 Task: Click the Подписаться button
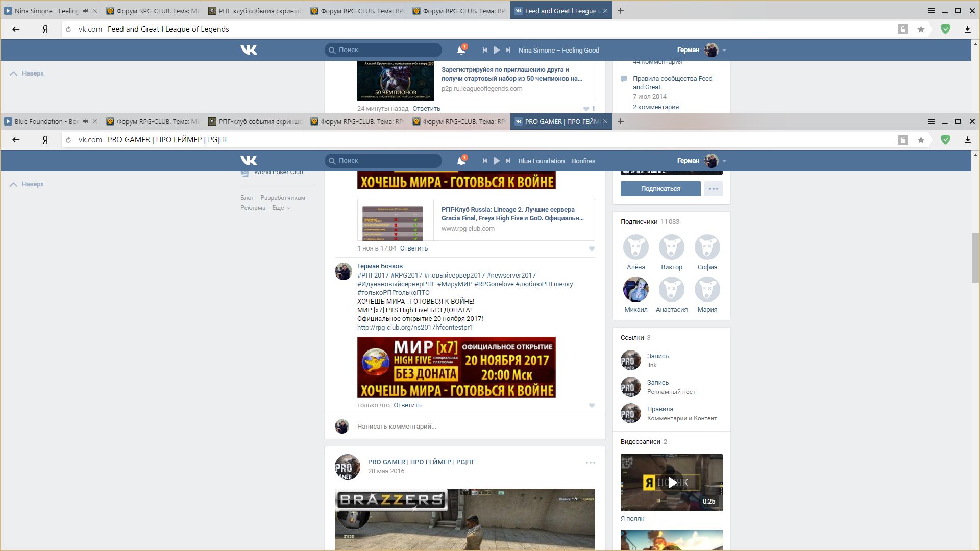pyautogui.click(x=660, y=189)
